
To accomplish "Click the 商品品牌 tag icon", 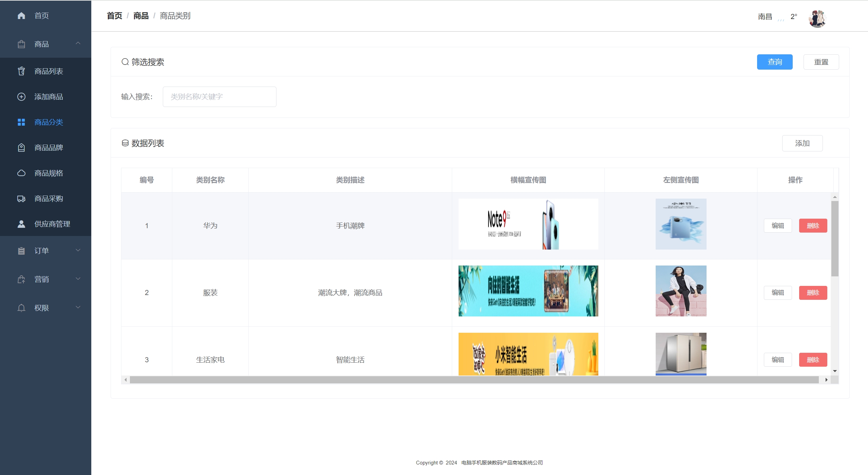I will pos(21,148).
